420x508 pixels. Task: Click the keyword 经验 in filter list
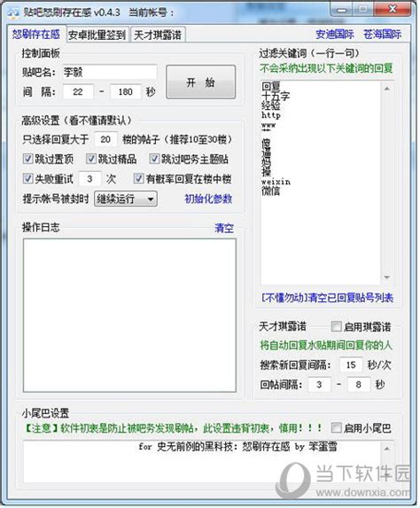(x=271, y=106)
